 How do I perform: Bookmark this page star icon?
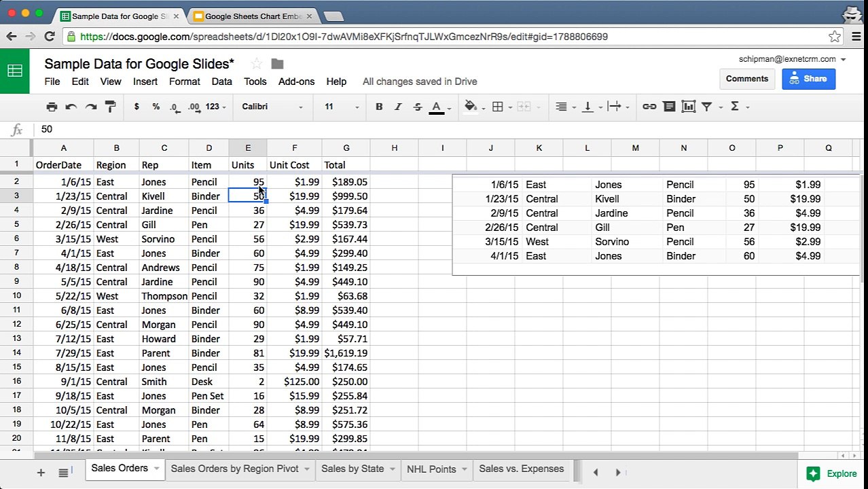pos(834,37)
